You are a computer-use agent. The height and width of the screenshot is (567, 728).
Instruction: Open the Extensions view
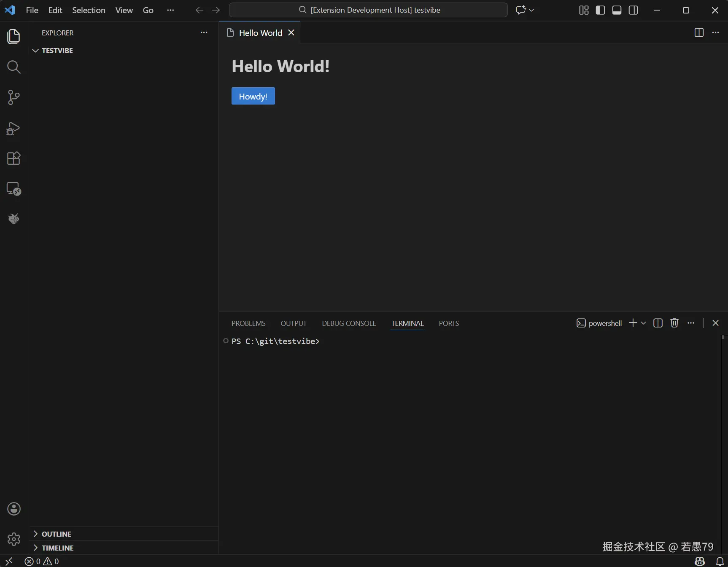click(x=14, y=159)
